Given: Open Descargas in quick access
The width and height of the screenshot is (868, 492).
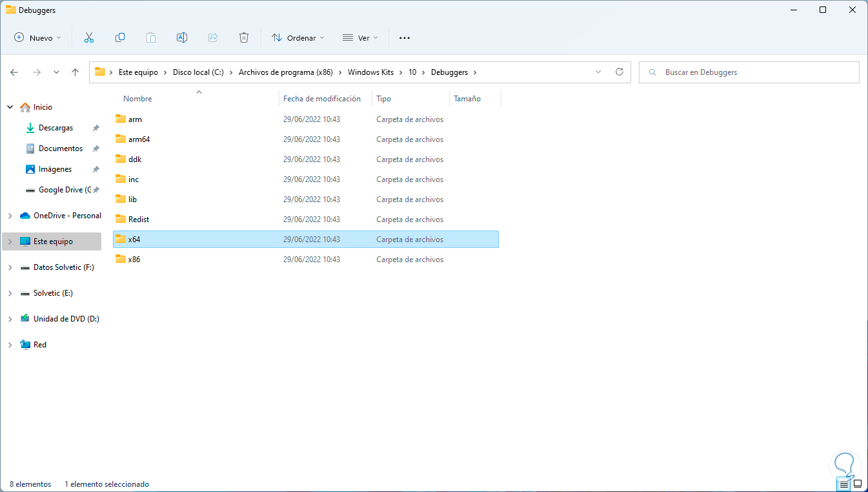Looking at the screenshot, I should point(56,128).
